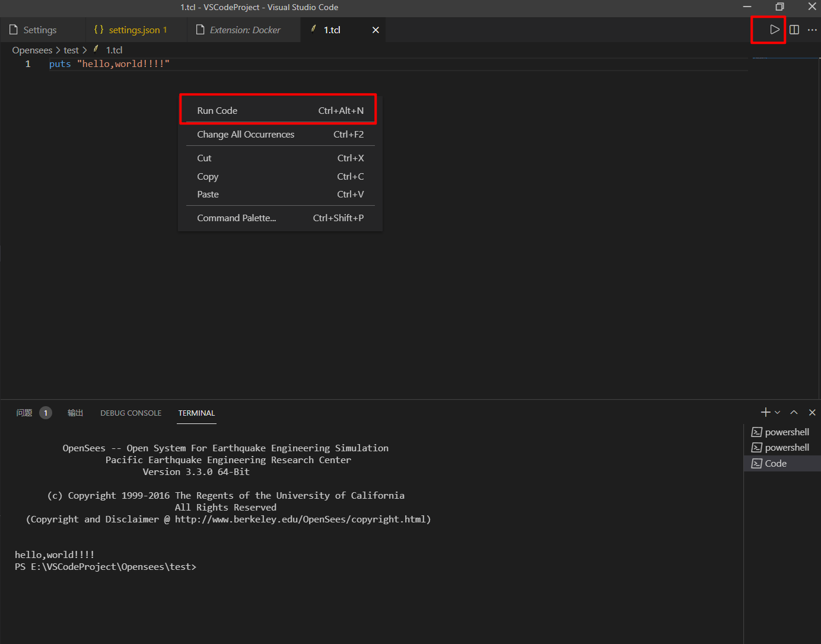This screenshot has height=644, width=821.
Task: Minimize the VS Code window
Action: [x=747, y=7]
